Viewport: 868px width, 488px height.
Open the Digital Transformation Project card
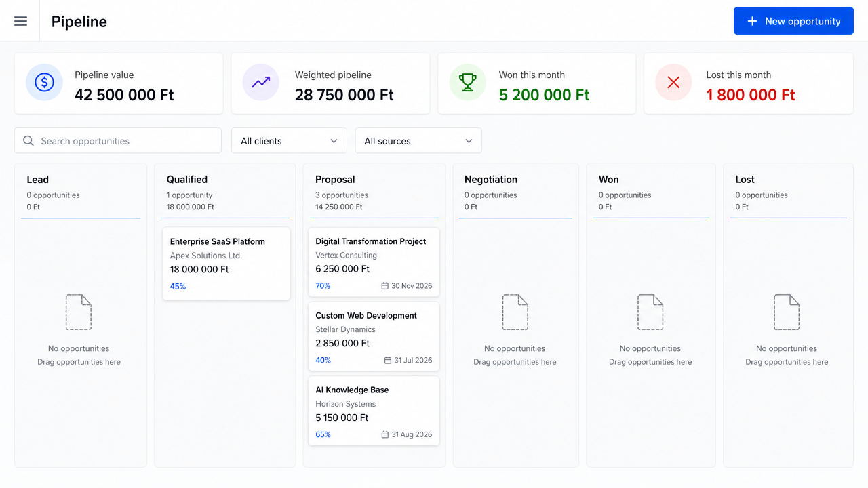(x=374, y=262)
